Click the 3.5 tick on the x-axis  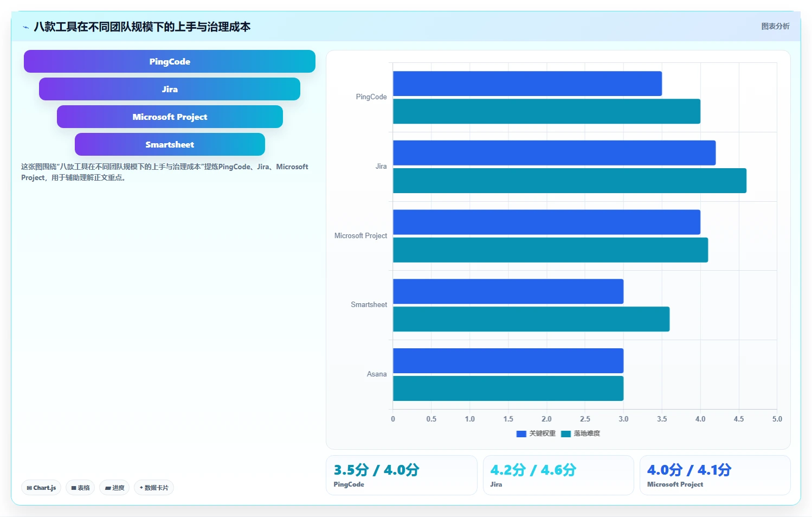[x=662, y=419]
